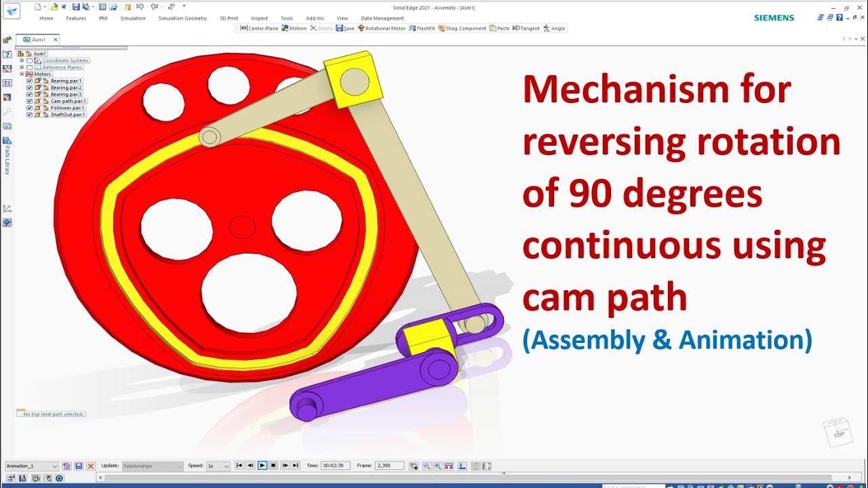Click the Time field showing 00:02:39

(335, 466)
